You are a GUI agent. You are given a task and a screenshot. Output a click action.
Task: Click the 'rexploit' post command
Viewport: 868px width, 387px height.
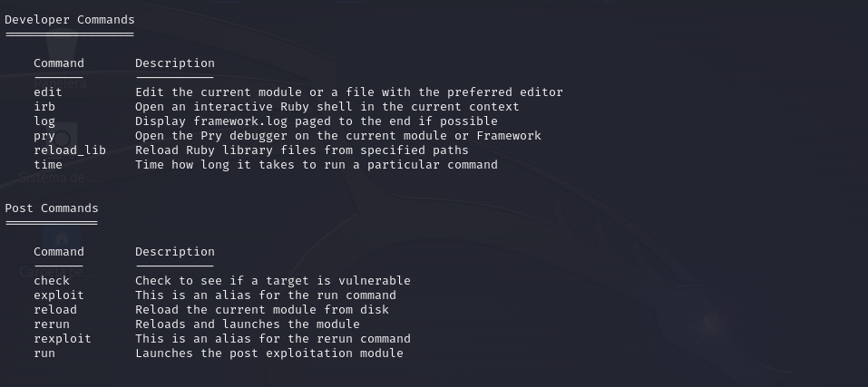(63, 338)
